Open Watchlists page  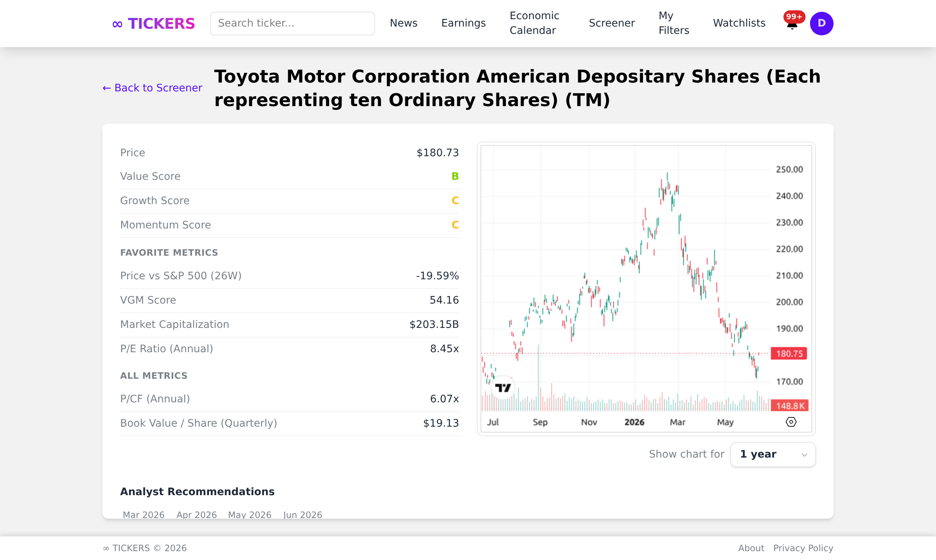(x=739, y=24)
